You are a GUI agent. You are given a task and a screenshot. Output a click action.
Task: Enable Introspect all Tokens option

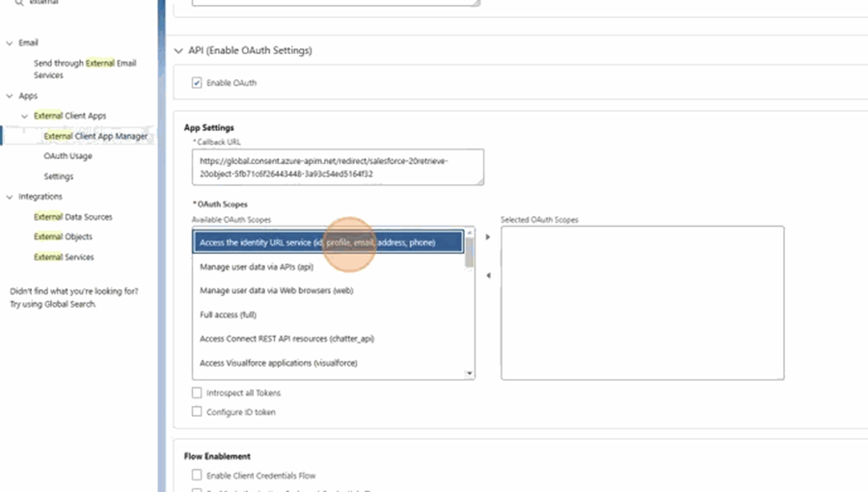pos(198,393)
